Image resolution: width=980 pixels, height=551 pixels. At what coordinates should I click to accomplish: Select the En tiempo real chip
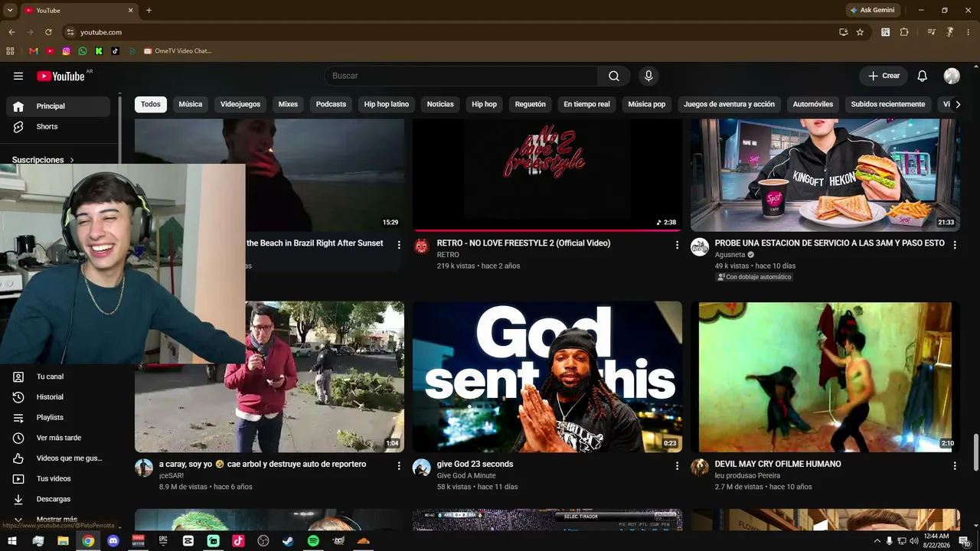pyautogui.click(x=587, y=104)
